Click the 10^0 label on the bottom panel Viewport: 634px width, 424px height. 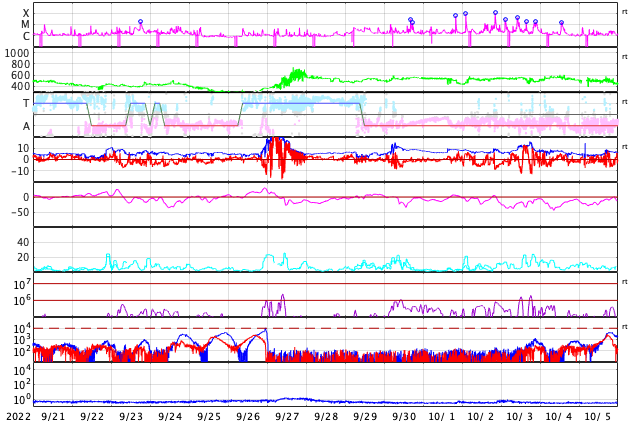(22, 400)
